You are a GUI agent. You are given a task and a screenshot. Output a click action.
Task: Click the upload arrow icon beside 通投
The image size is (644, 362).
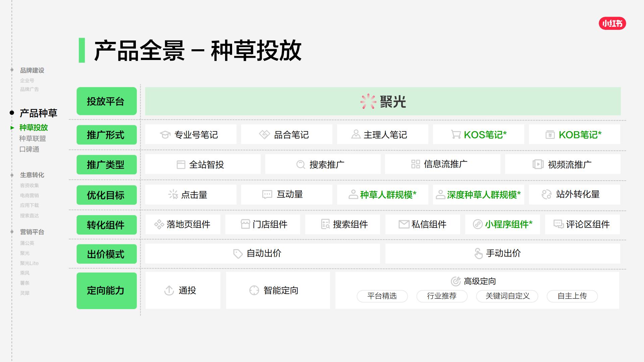point(169,290)
